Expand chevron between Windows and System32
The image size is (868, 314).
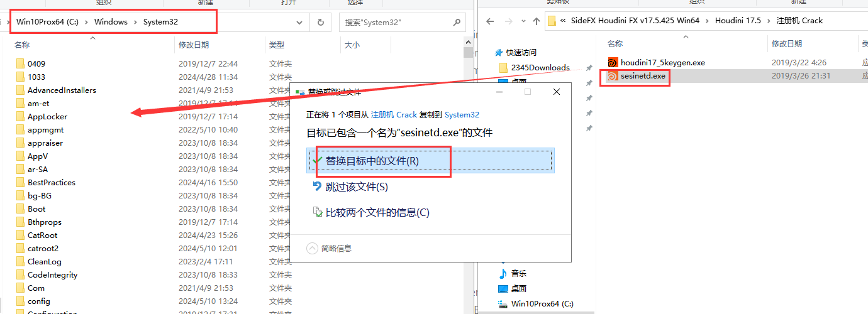[x=135, y=22]
